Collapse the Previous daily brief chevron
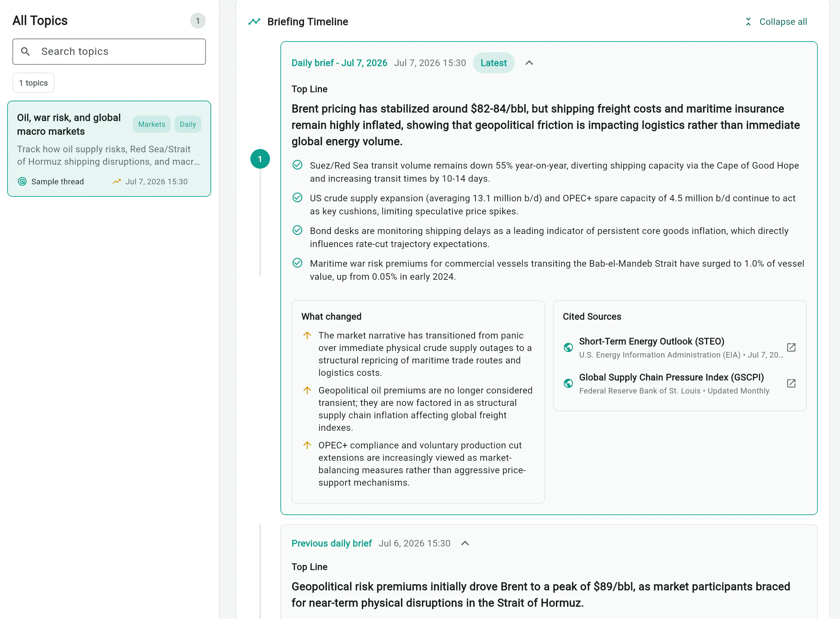This screenshot has height=619, width=840. coord(465,543)
